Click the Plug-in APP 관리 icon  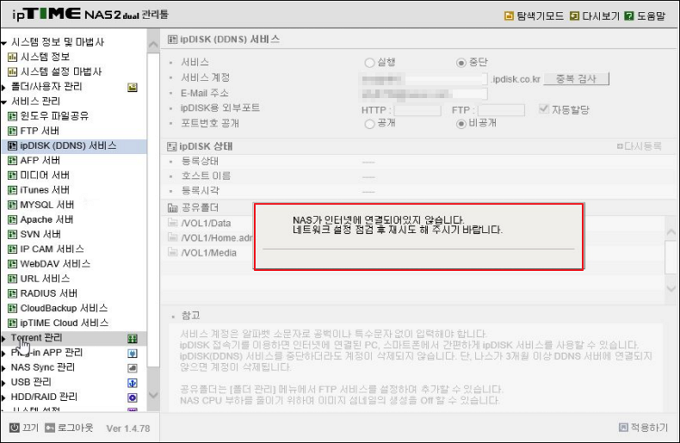point(132,353)
